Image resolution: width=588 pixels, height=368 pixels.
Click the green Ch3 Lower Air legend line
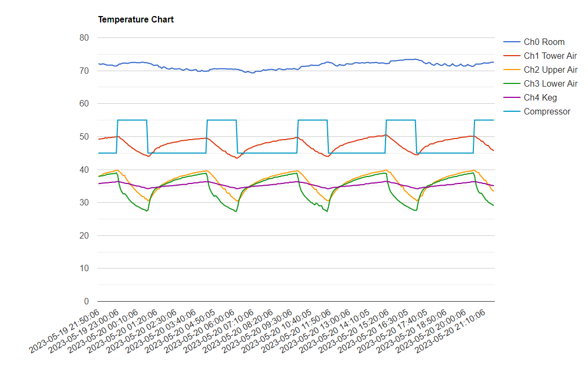coord(512,83)
